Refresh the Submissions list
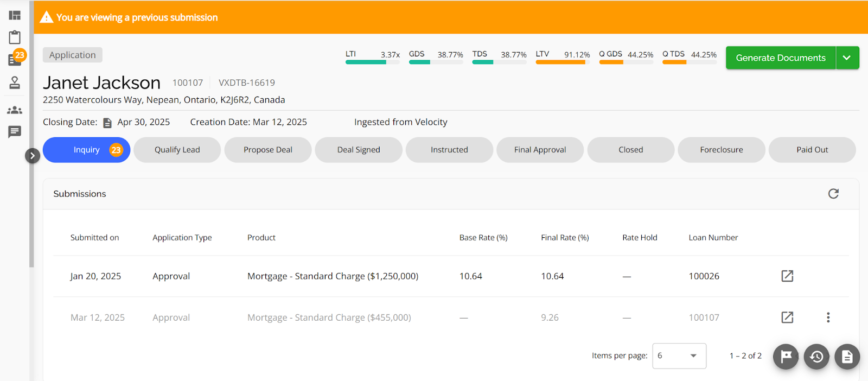Image resolution: width=868 pixels, height=381 pixels. click(833, 194)
